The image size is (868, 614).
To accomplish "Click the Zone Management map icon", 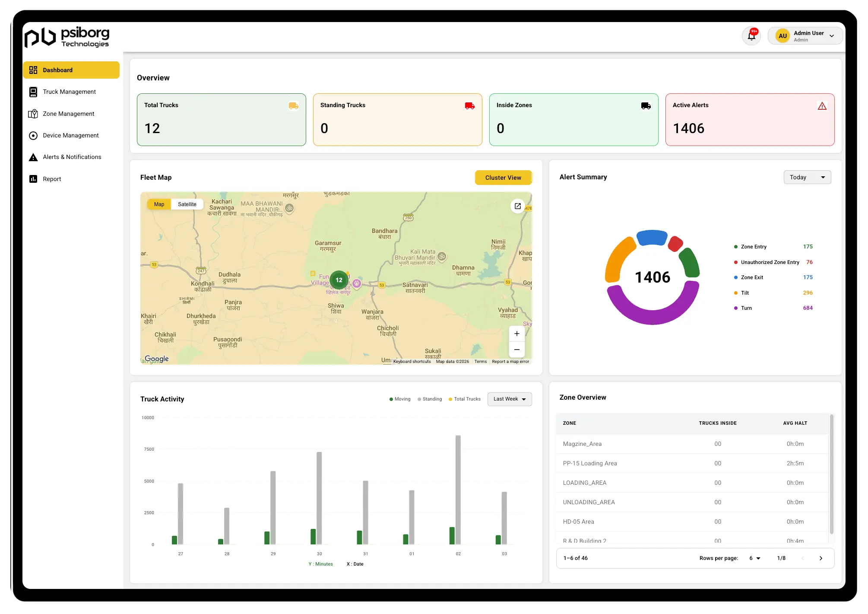I will (33, 114).
